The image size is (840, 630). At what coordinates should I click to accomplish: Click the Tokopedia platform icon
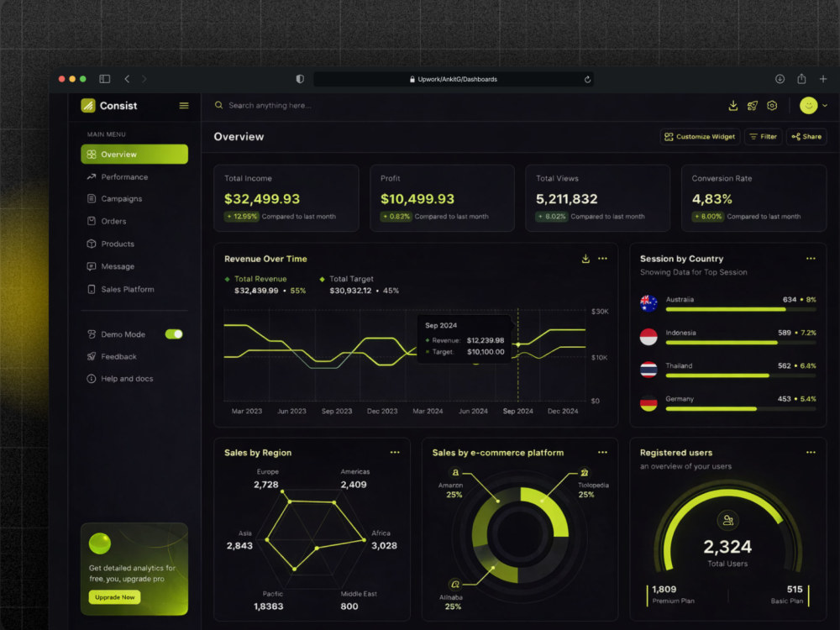585,472
